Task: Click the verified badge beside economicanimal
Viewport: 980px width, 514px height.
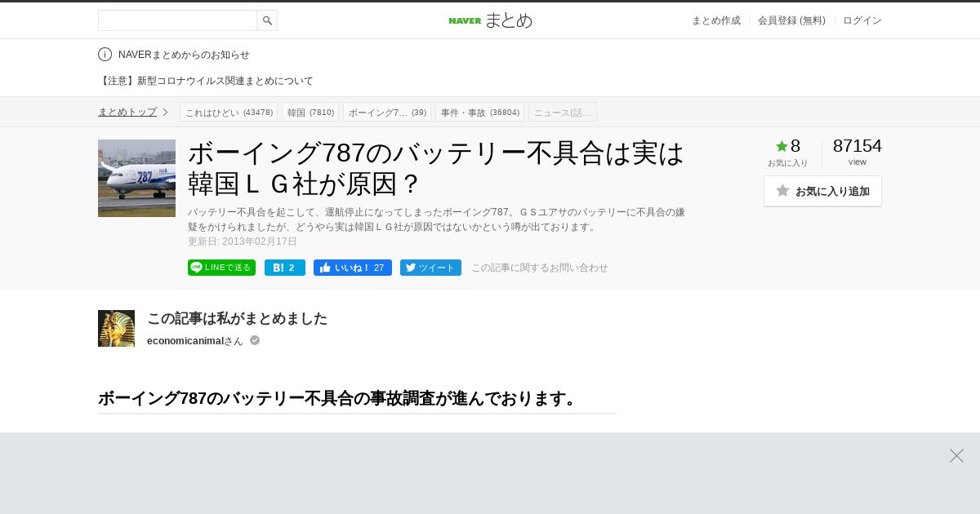Action: pyautogui.click(x=255, y=340)
